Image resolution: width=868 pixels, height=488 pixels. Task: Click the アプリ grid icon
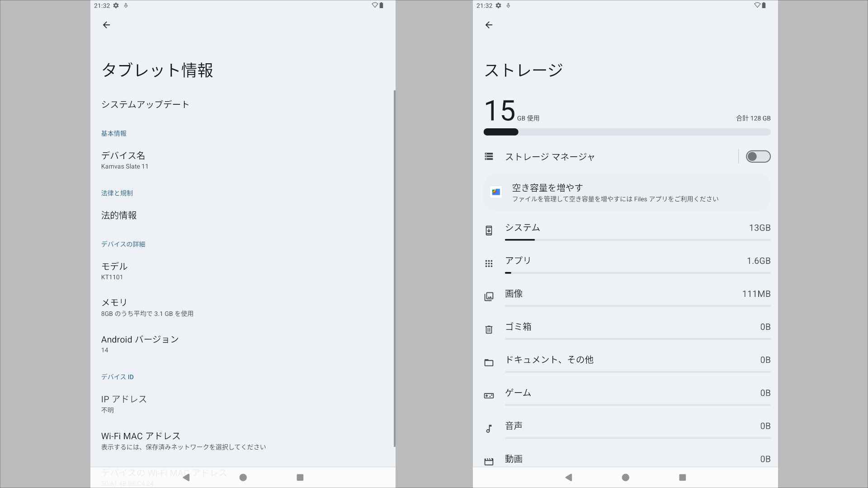(489, 263)
